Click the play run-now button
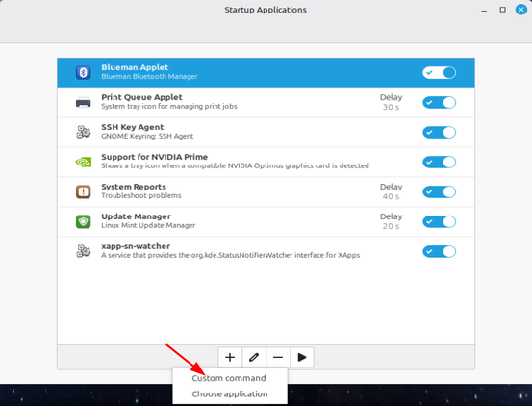532x406 pixels. (x=302, y=357)
